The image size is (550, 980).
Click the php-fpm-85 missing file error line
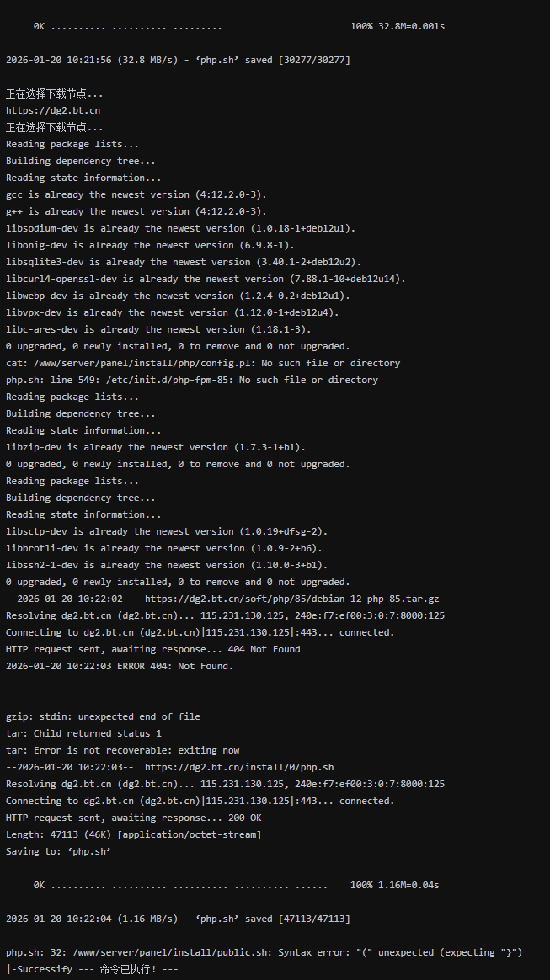[192, 380]
